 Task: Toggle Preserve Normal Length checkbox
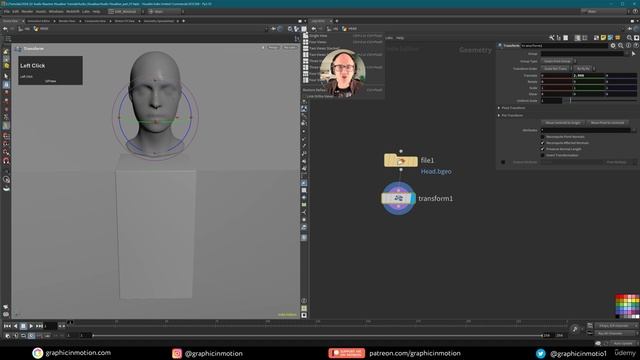coord(542,149)
